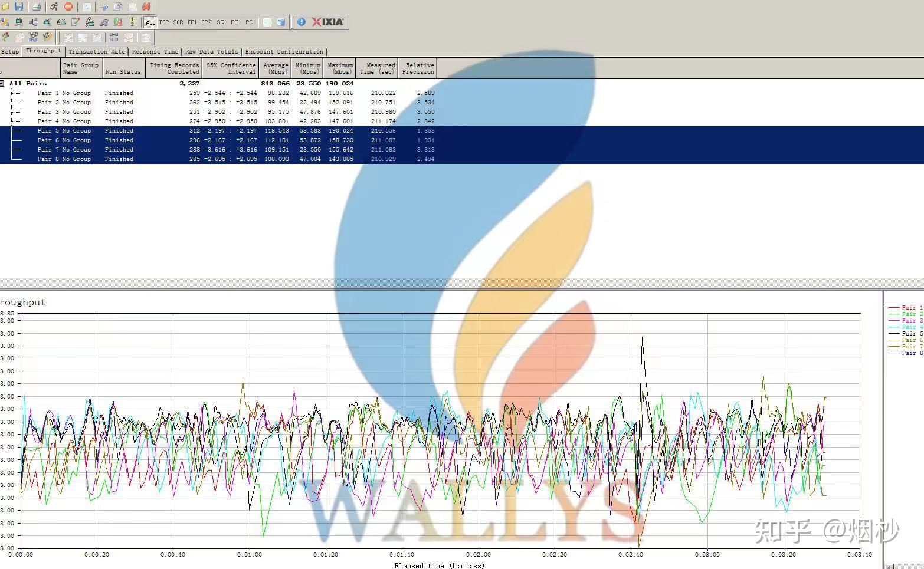This screenshot has height=569, width=924.
Task: Delete pairs using the red X icon
Action: 146,7
